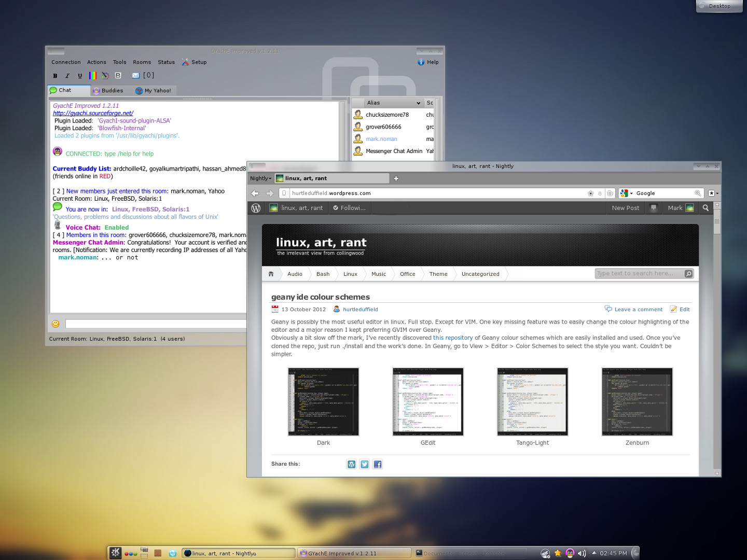Share the post via the Twitter icon
The height and width of the screenshot is (560, 747).
[x=365, y=465]
